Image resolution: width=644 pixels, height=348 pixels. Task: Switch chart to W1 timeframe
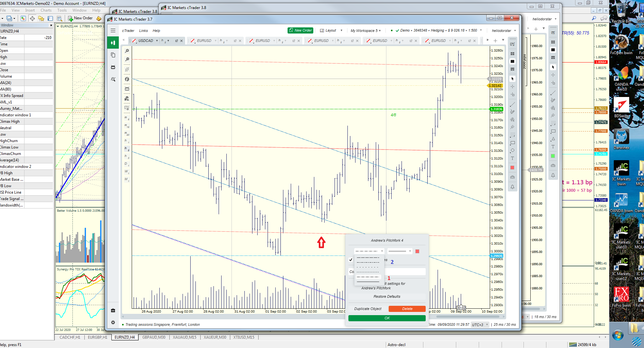[127, 172]
